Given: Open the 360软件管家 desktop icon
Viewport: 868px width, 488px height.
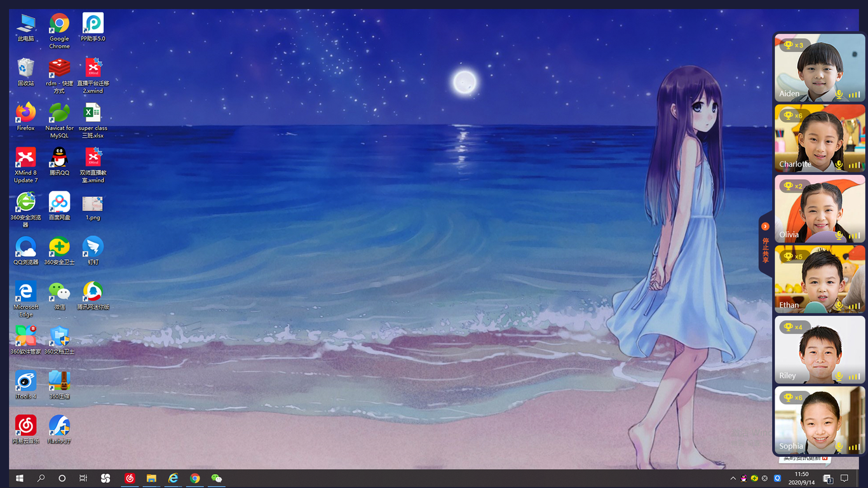Looking at the screenshot, I should pos(26,340).
